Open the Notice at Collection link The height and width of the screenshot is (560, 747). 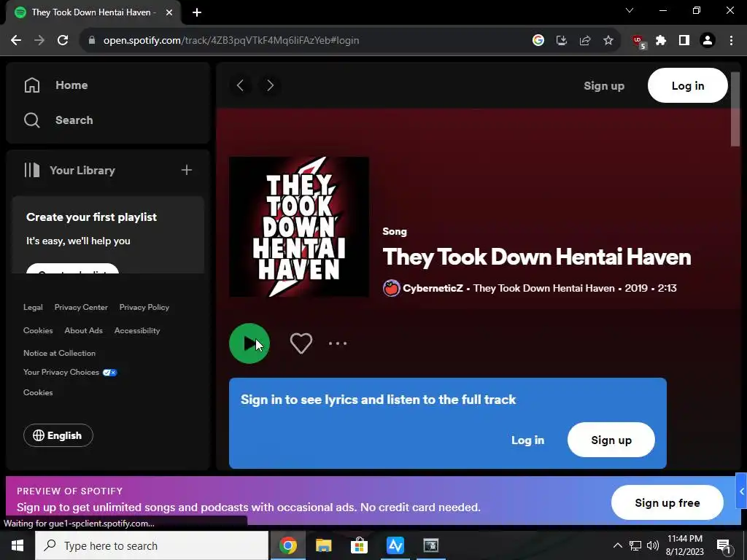pyautogui.click(x=60, y=353)
